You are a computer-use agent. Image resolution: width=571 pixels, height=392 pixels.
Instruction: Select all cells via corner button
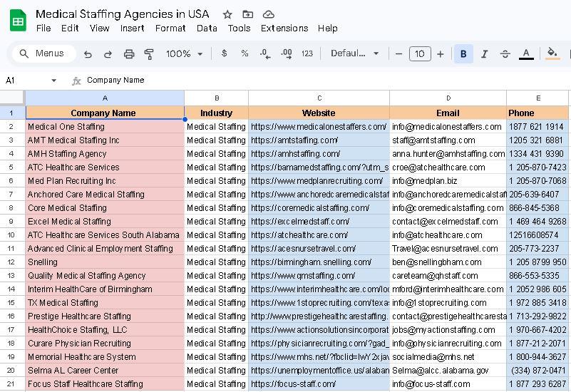(12, 98)
